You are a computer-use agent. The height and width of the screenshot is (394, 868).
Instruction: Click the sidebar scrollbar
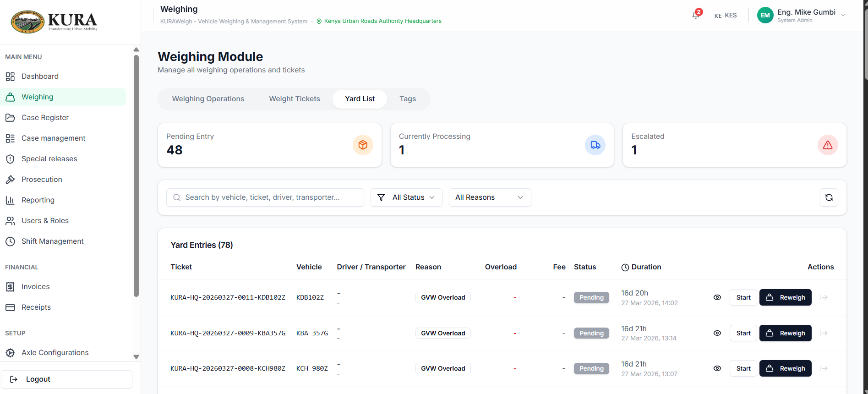point(136,176)
